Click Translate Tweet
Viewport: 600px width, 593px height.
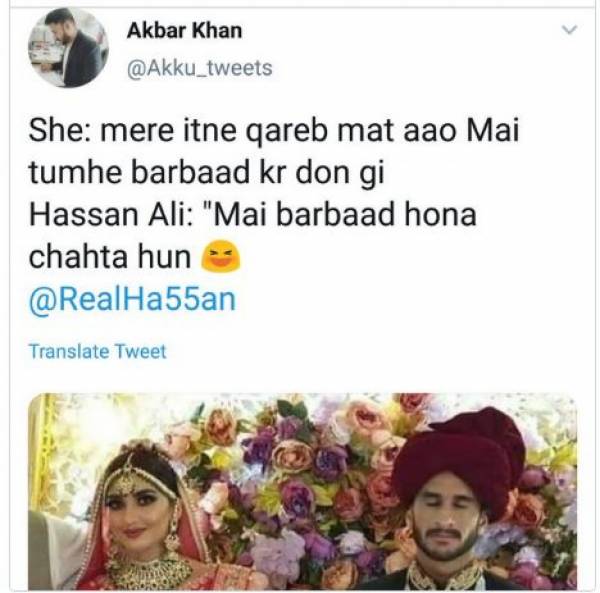[98, 351]
